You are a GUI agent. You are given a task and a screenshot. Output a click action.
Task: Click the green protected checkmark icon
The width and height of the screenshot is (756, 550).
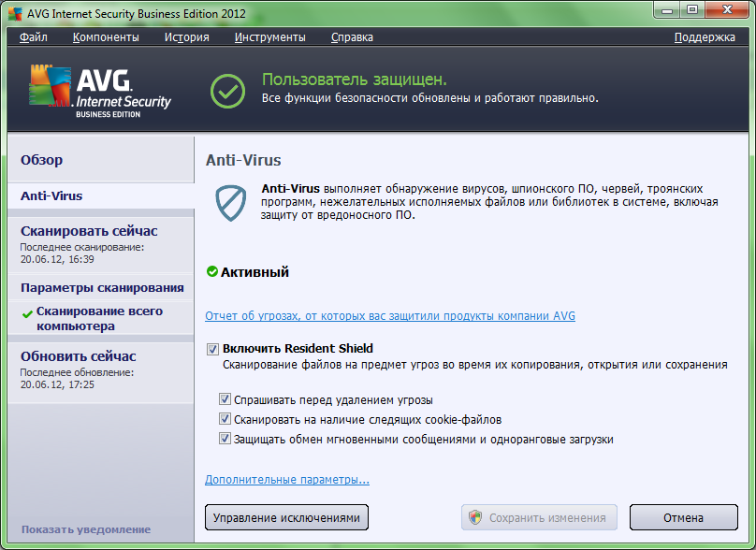(227, 91)
